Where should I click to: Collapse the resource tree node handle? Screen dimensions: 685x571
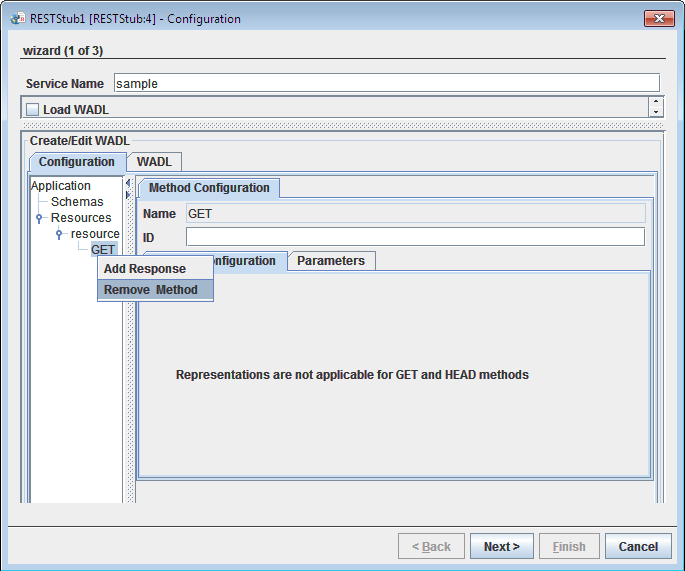(59, 234)
